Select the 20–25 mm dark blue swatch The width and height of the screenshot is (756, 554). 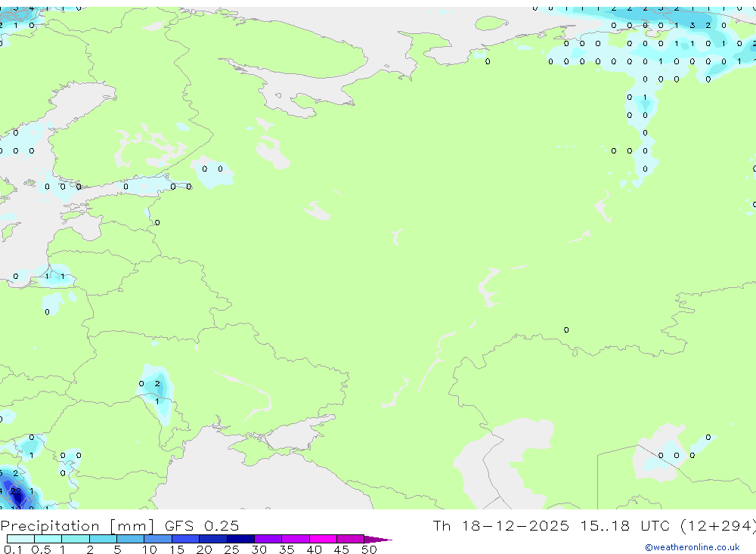[212, 539]
